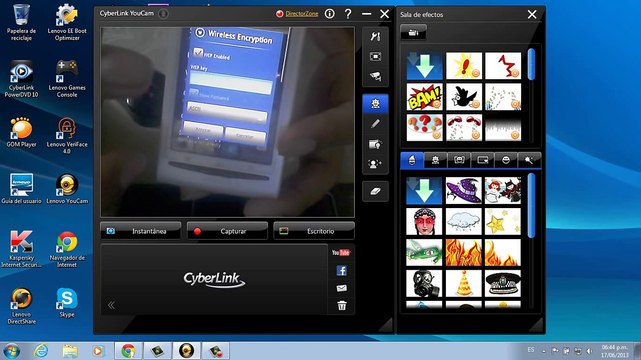
Task: Upload capture to YouTube
Action: point(341,253)
